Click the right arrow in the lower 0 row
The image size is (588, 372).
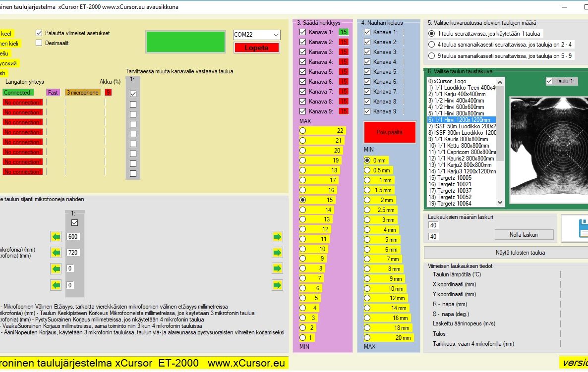tap(277, 285)
